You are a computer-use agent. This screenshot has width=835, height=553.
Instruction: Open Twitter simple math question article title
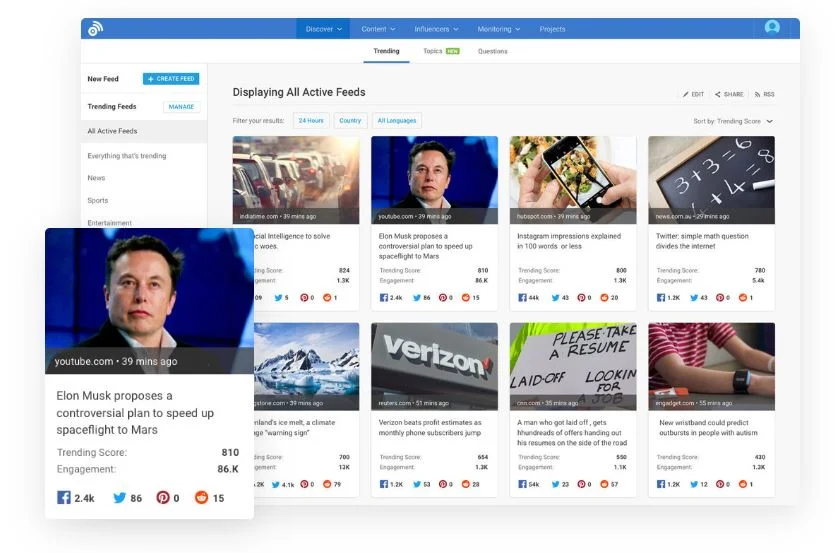(x=702, y=241)
